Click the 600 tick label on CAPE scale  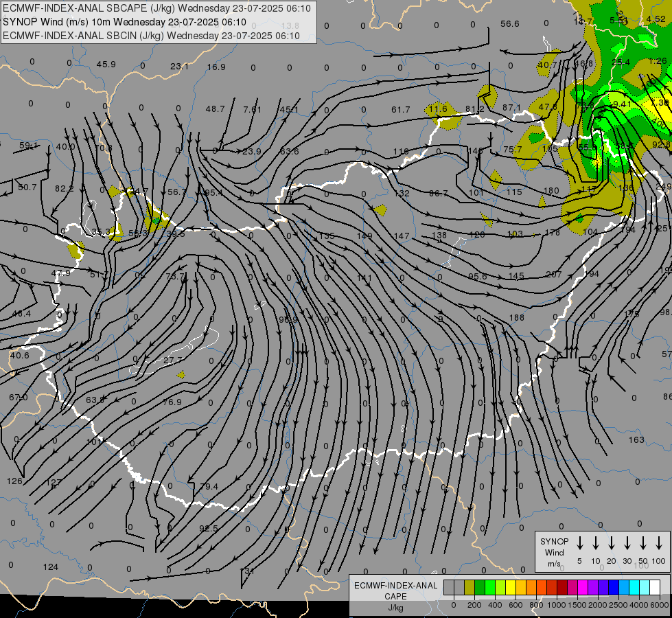515,605
